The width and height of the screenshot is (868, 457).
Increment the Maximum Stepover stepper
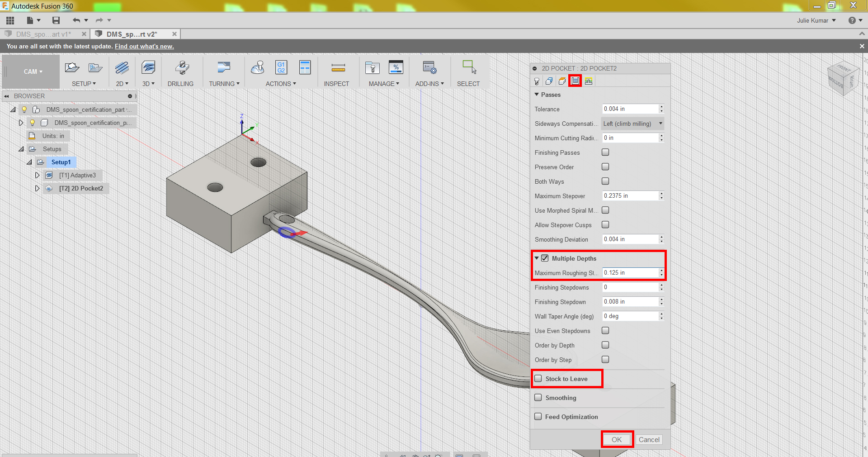pyautogui.click(x=661, y=194)
